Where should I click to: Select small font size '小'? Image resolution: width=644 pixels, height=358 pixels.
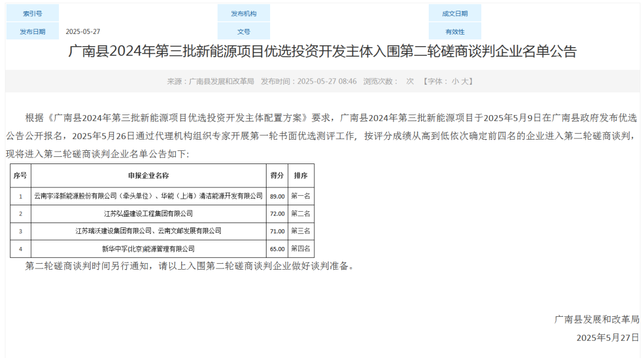pyautogui.click(x=455, y=81)
